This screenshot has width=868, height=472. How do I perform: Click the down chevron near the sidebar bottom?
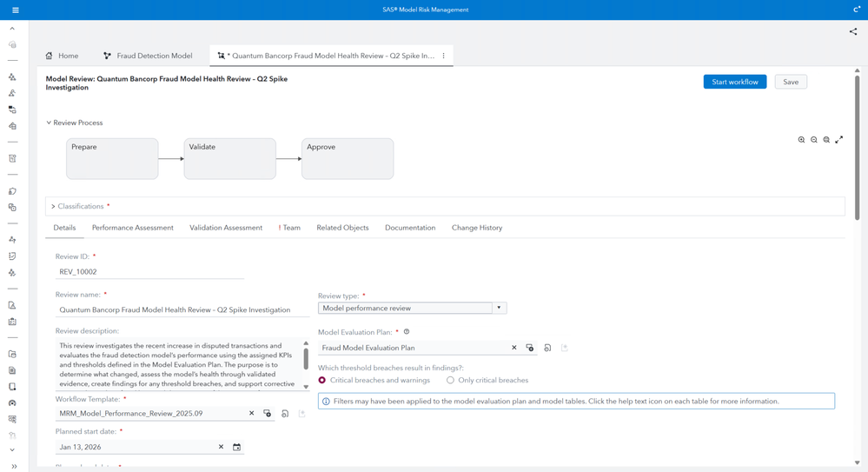[x=12, y=450]
